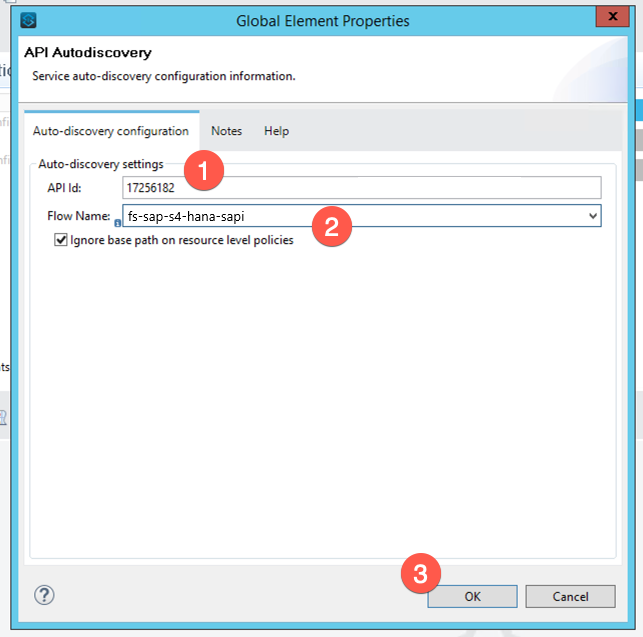Switch to the Notes tab
Screen dimensions: 643x637
226,131
